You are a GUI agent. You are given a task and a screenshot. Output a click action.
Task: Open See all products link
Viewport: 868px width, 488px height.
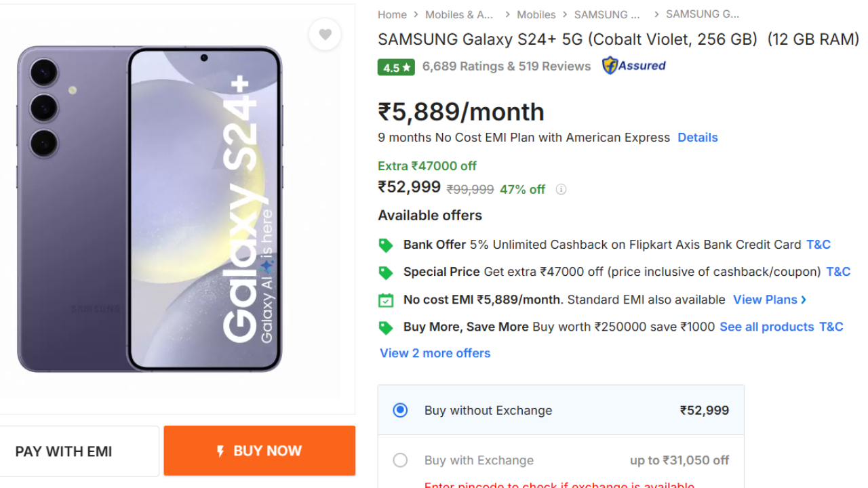pos(766,327)
